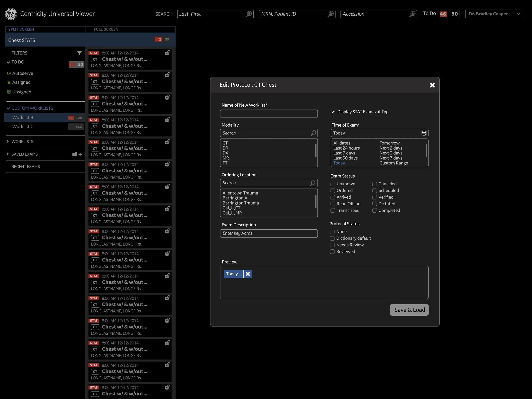This screenshot has height=399, width=532.
Task: Remove the Today tag in Preview
Action: (x=248, y=274)
